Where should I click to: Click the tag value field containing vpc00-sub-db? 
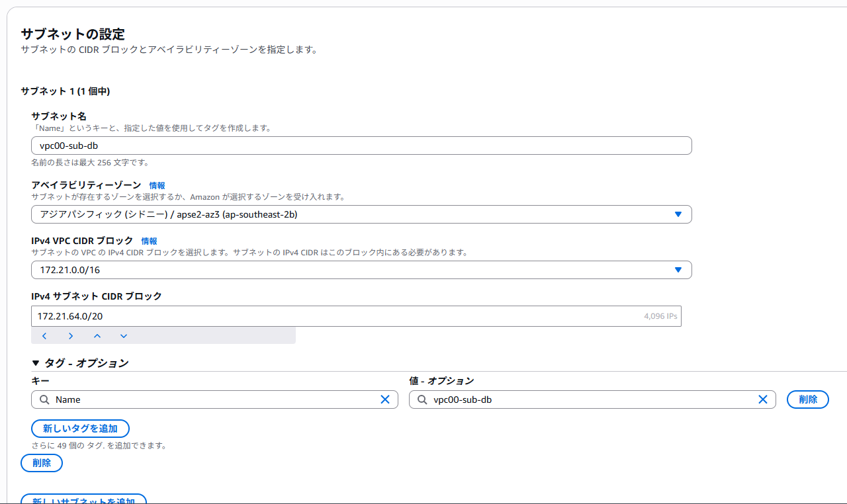pos(589,399)
